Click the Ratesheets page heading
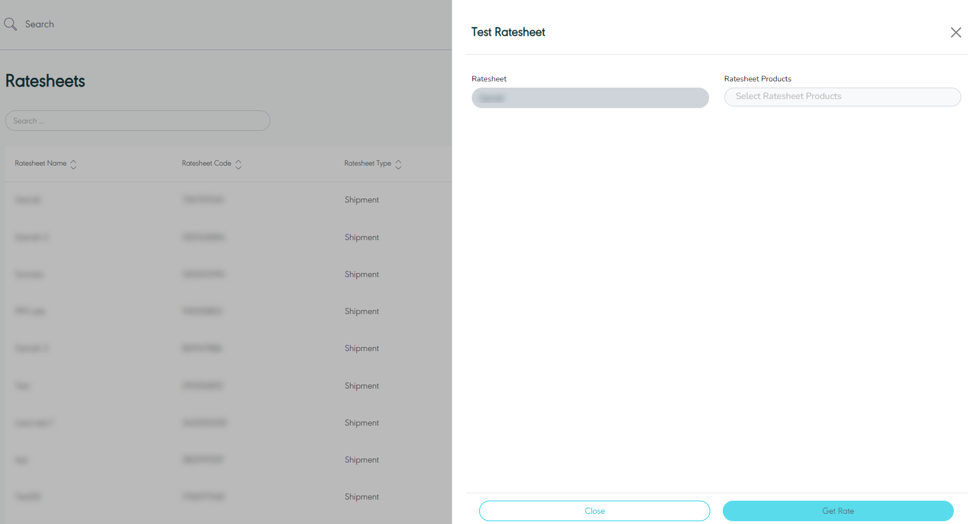Image resolution: width=980 pixels, height=524 pixels. pos(45,81)
